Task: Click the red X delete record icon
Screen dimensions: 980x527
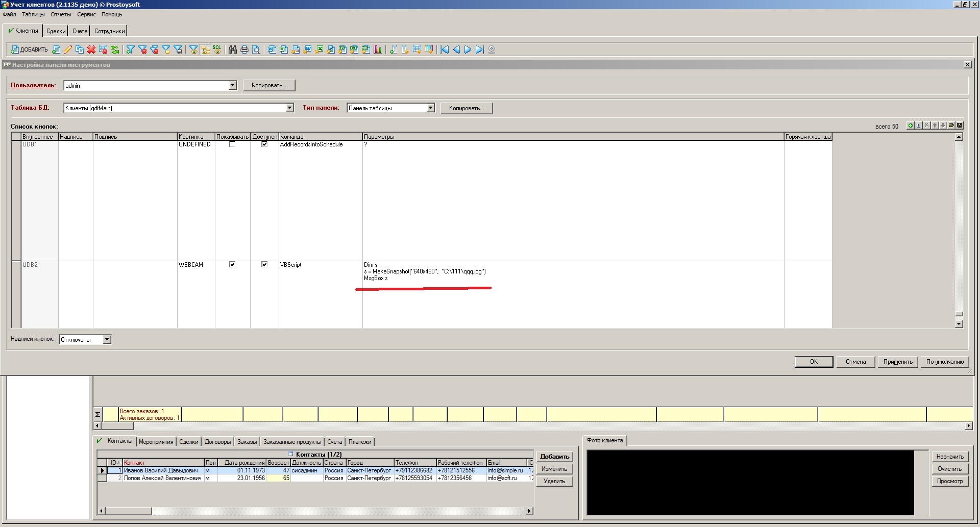Action: click(x=91, y=49)
